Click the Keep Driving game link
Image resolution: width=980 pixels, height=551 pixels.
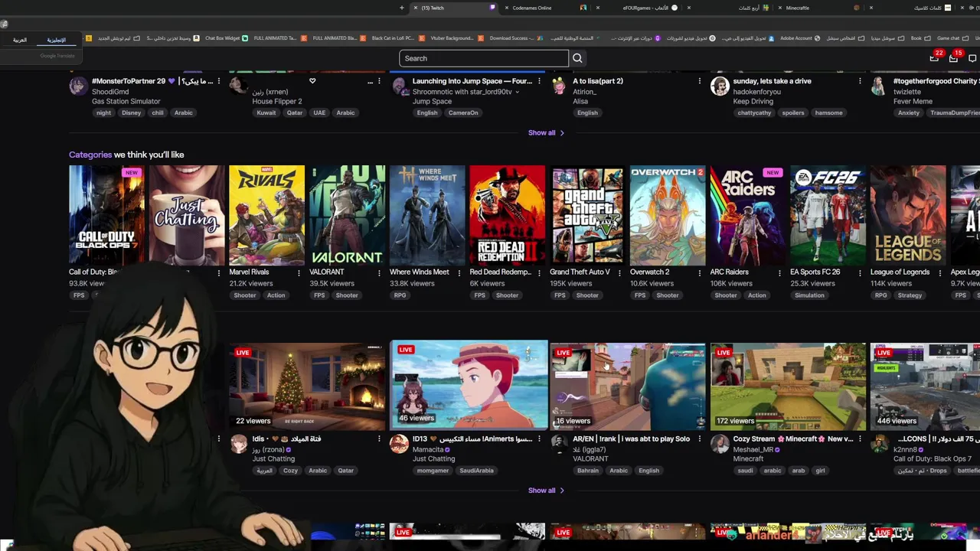tap(753, 102)
